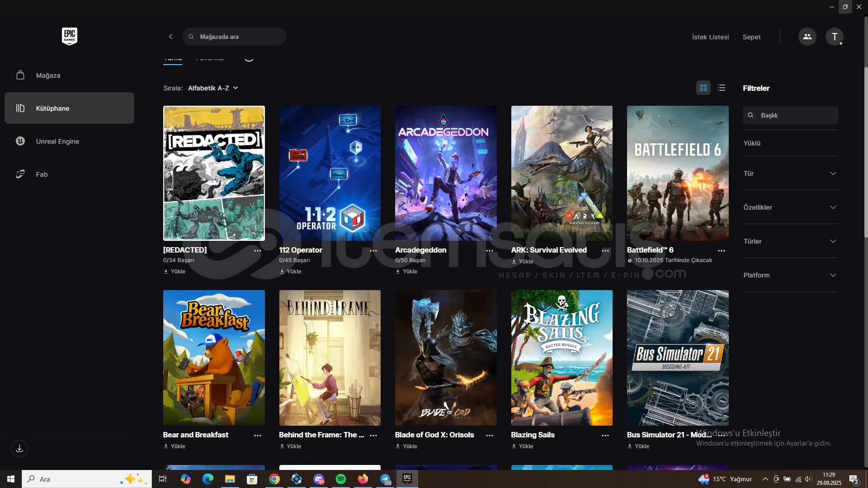Open the Alfabetik A-Z sort dropdown
Image resolution: width=868 pixels, height=488 pixels.
coord(213,88)
